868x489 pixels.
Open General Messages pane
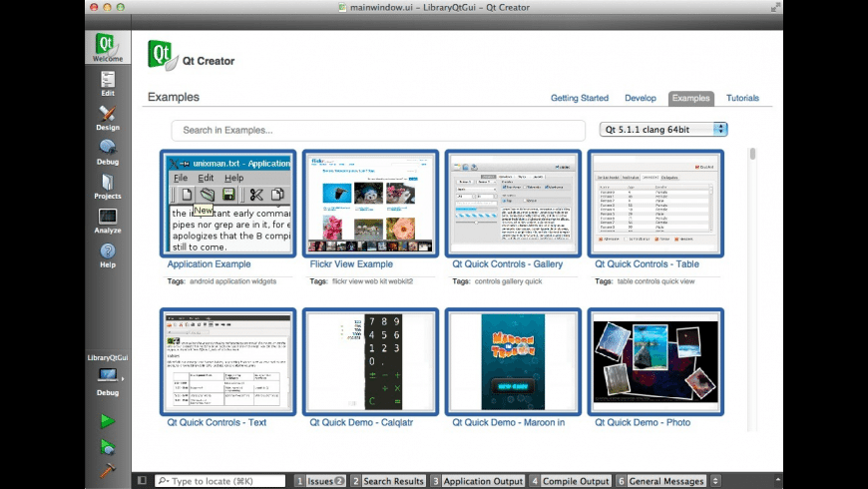[660, 481]
